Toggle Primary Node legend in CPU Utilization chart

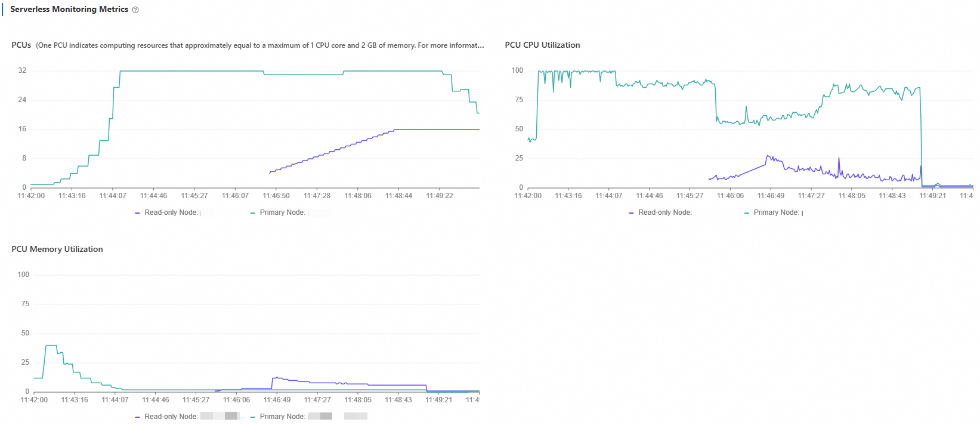click(774, 213)
